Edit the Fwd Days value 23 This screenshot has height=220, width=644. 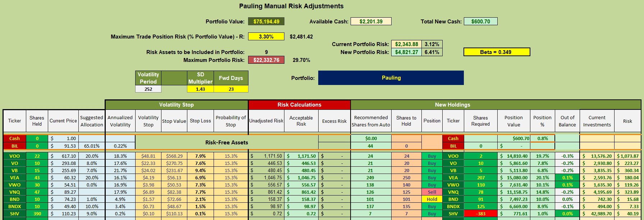tap(231, 89)
